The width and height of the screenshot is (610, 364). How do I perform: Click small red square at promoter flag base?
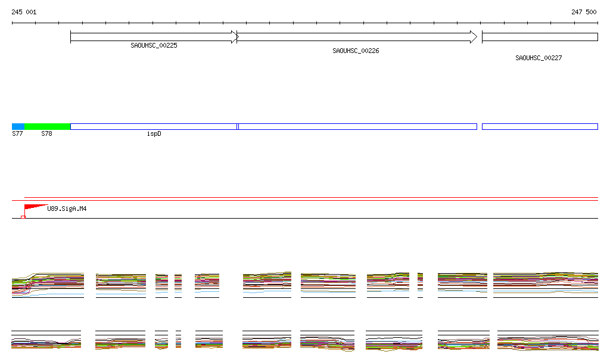click(x=23, y=217)
